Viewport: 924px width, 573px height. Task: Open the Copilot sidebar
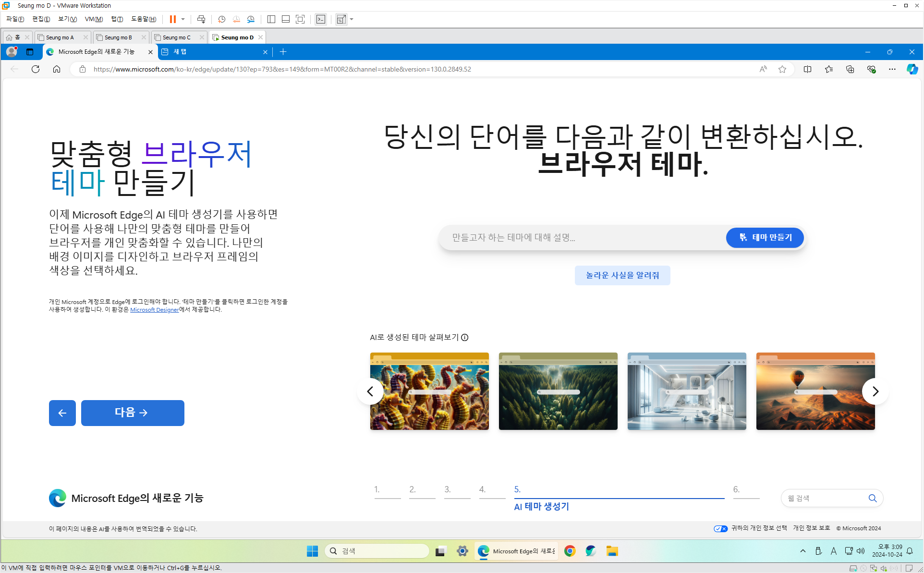pyautogui.click(x=912, y=69)
